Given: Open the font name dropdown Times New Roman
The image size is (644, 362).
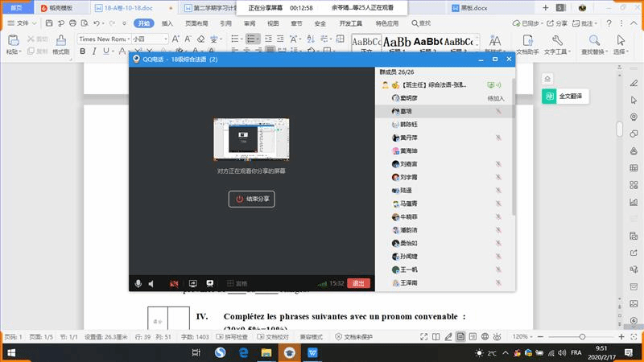Looking at the screenshot, I should click(x=101, y=39).
